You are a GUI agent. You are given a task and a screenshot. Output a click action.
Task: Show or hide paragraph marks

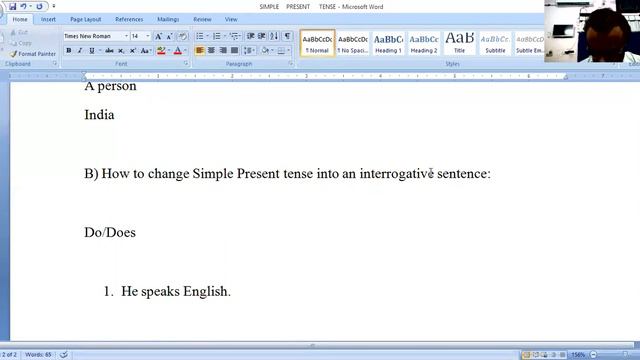pyautogui.click(x=287, y=36)
